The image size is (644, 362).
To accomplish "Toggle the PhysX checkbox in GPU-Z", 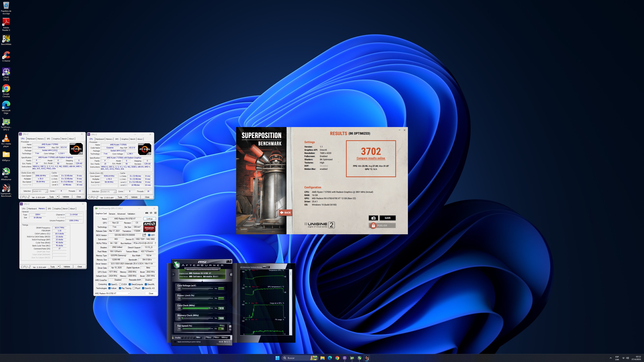I will pyautogui.click(x=134, y=288).
